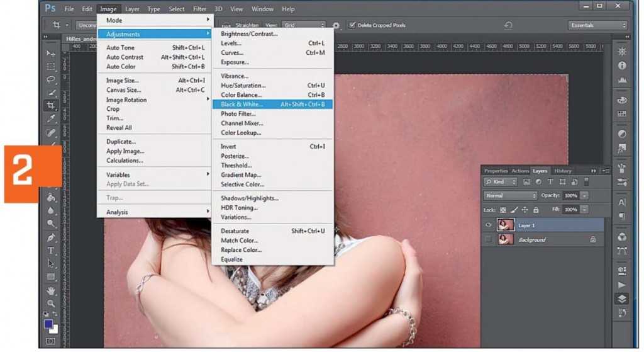Viewport: 644px width, 352px height.
Task: Hide Layer 1 using its eye icon
Action: (x=489, y=225)
